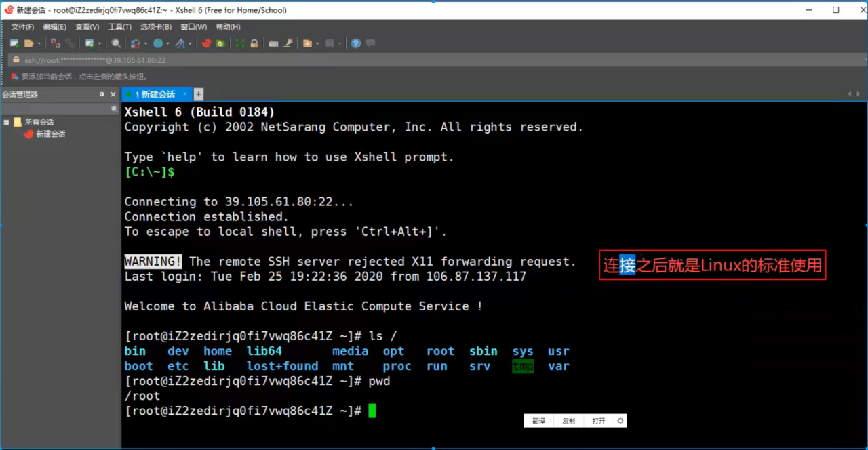Image resolution: width=868 pixels, height=450 pixels.
Task: Launch Xftp via red swirl icon
Action: 206,43
